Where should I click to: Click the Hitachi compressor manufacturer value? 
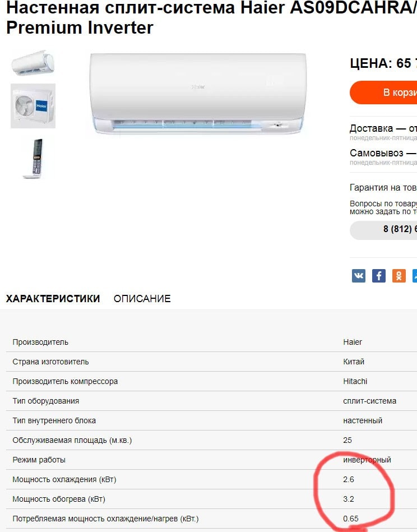[355, 381]
